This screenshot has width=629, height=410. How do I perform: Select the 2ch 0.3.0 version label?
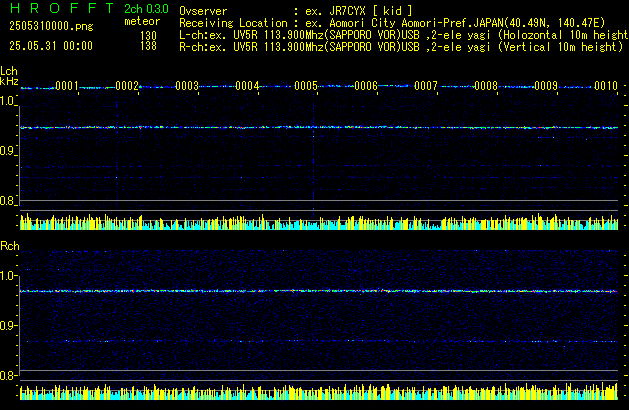pos(146,9)
